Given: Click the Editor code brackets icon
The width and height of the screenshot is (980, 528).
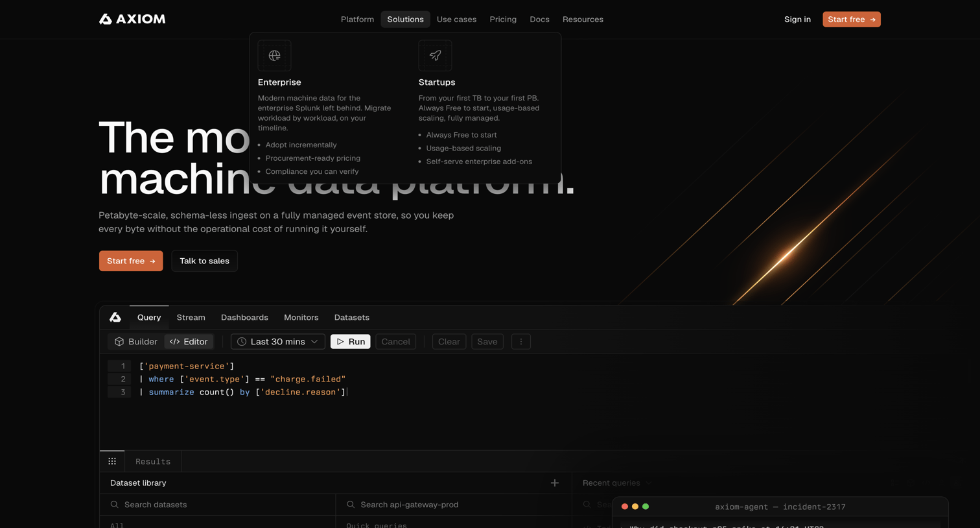Looking at the screenshot, I should pyautogui.click(x=174, y=342).
